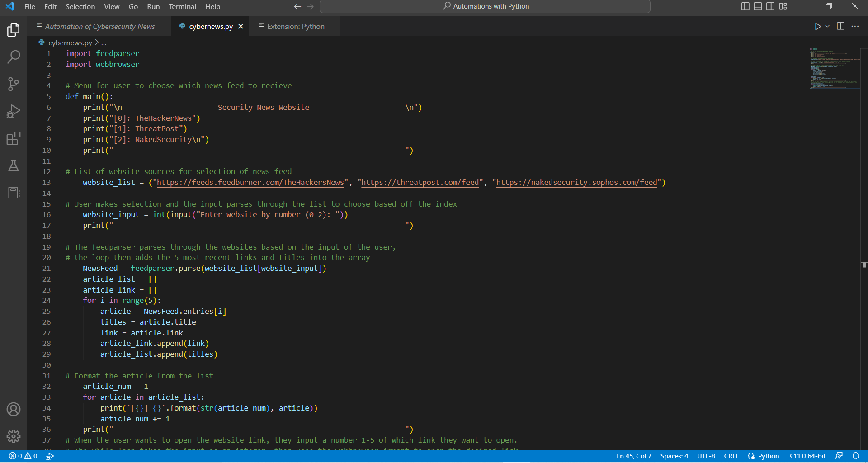Select interpreter 3.11.0 64-bit
Image resolution: width=868 pixels, height=463 pixels.
pos(807,456)
